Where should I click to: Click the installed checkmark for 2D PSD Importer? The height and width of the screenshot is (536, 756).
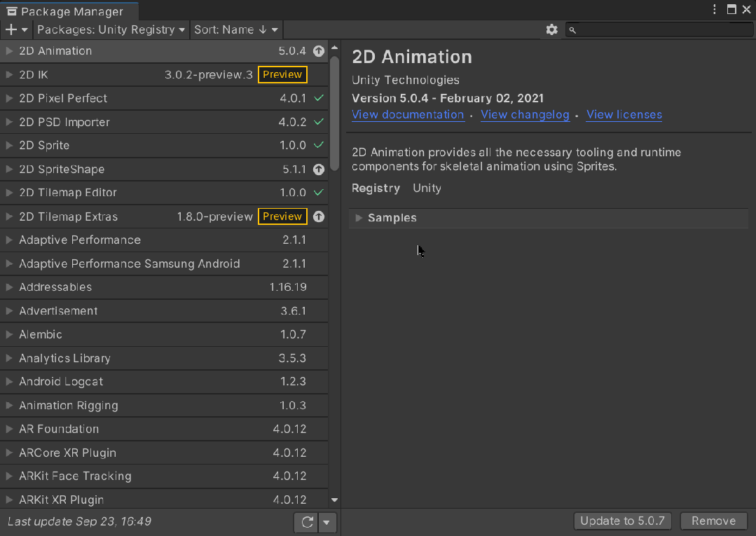click(x=319, y=122)
